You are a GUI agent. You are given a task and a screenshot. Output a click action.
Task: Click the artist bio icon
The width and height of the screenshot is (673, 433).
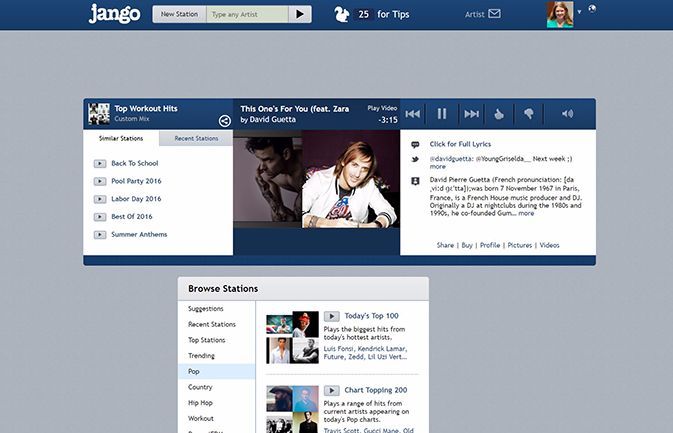tap(415, 181)
